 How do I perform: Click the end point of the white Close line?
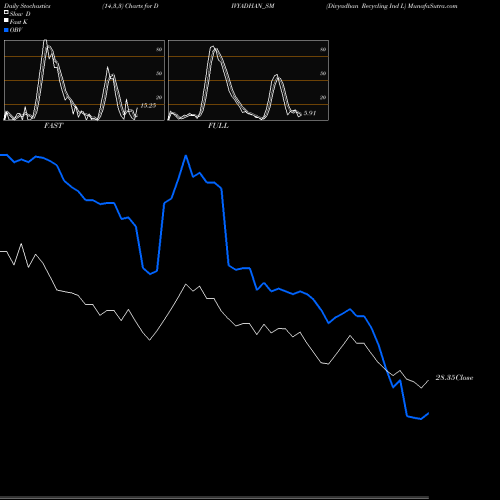click(x=428, y=380)
